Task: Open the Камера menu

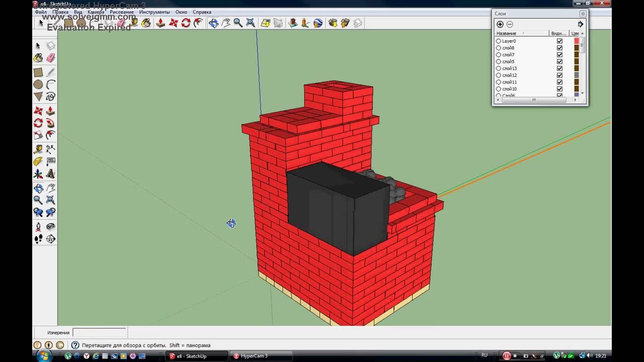Action: [x=96, y=12]
